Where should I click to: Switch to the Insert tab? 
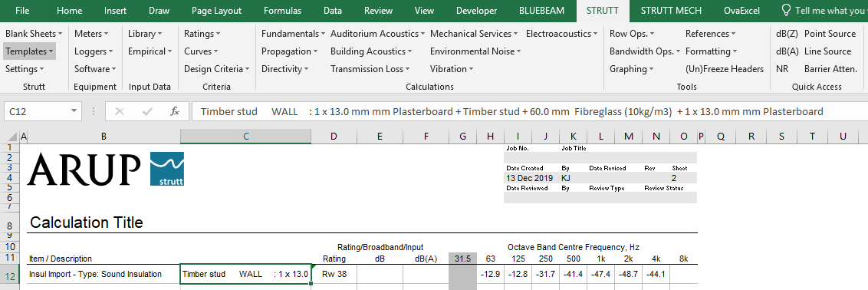pos(115,11)
